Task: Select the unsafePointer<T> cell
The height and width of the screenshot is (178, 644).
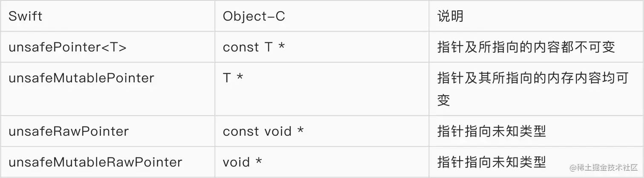Action: pyautogui.click(x=67, y=47)
